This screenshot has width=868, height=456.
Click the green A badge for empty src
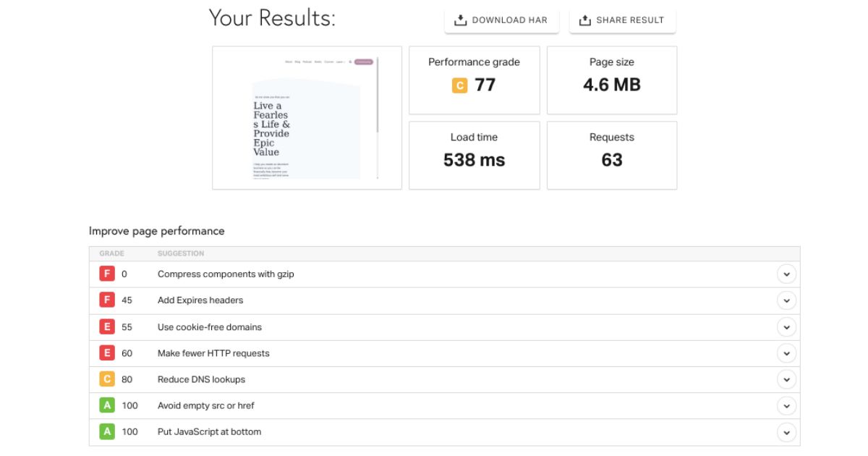[106, 406]
